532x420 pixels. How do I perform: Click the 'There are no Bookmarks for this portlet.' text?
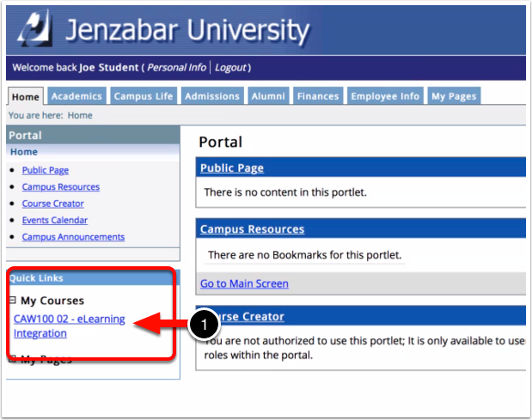[305, 254]
